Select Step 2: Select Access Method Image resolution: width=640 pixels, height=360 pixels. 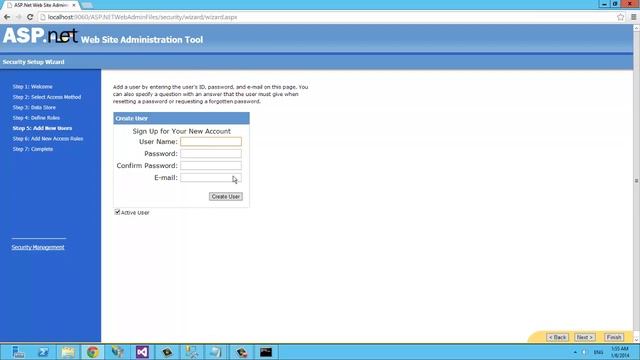pos(47,97)
